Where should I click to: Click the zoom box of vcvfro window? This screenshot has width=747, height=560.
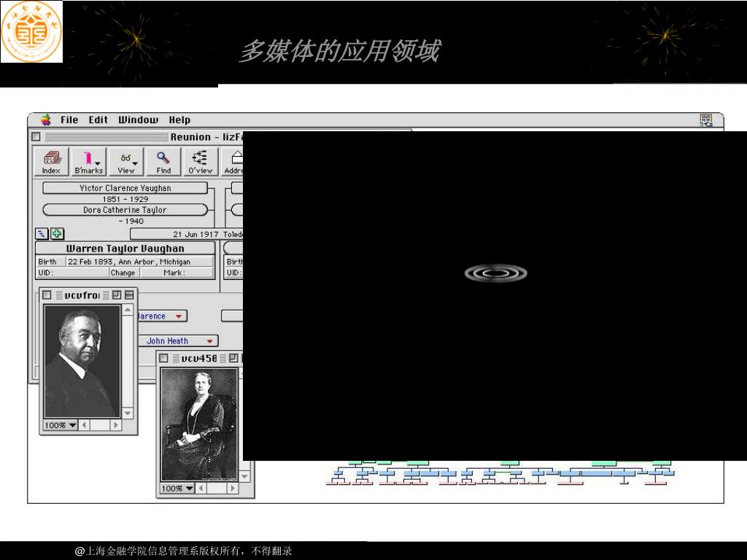(117, 295)
